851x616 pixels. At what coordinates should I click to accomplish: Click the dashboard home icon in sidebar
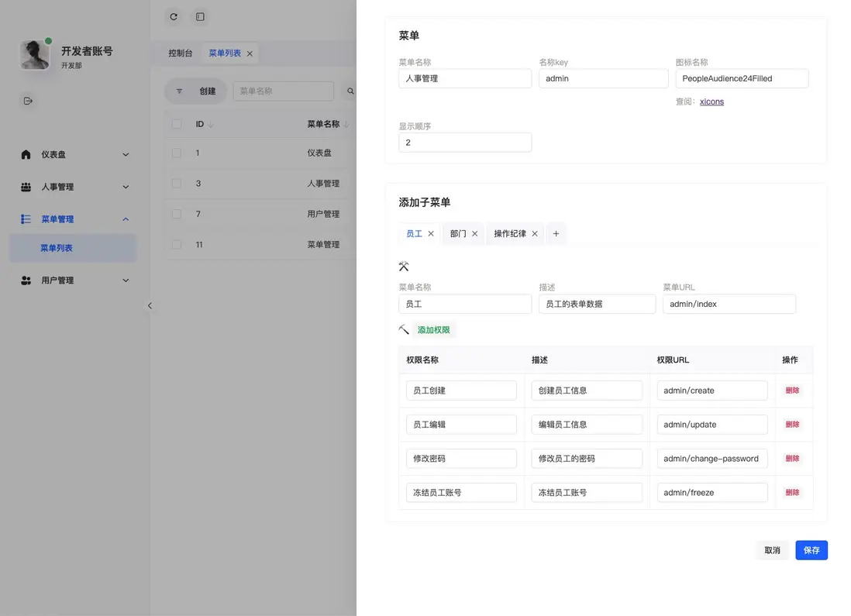click(26, 155)
